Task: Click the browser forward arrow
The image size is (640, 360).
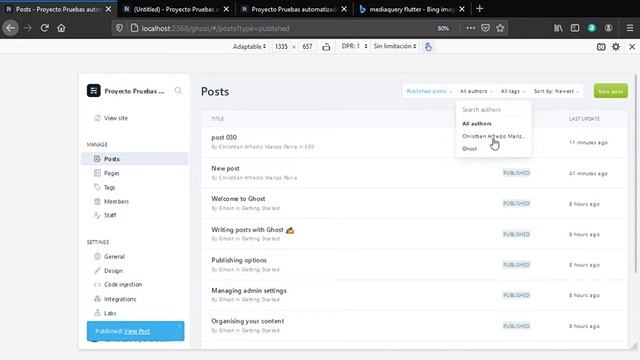Action: pyautogui.click(x=28, y=28)
